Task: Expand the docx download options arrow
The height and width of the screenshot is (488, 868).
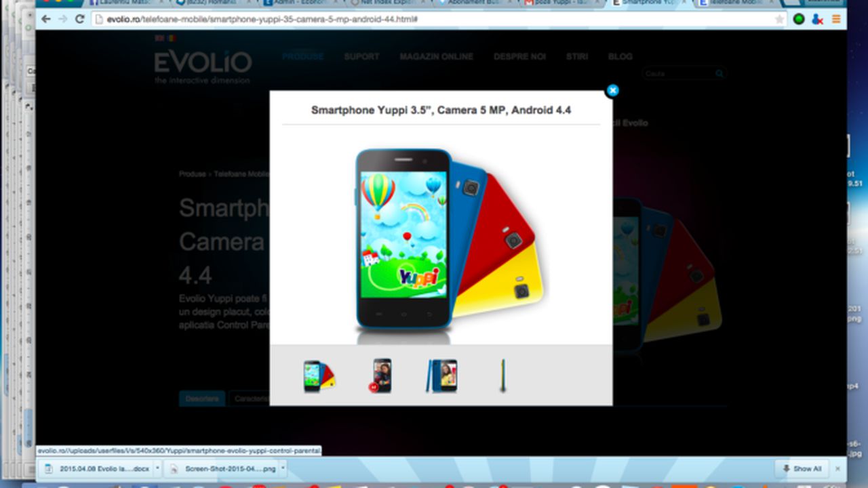Action: pos(157,468)
